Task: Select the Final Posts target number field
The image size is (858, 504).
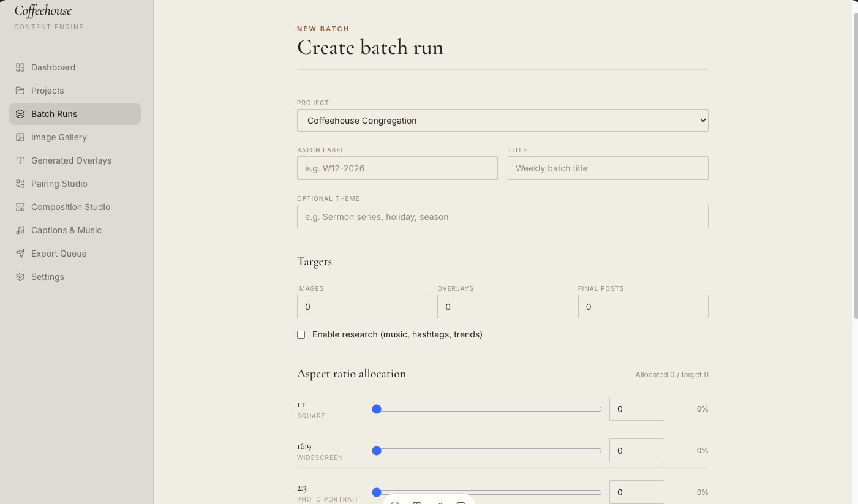Action: tap(643, 307)
